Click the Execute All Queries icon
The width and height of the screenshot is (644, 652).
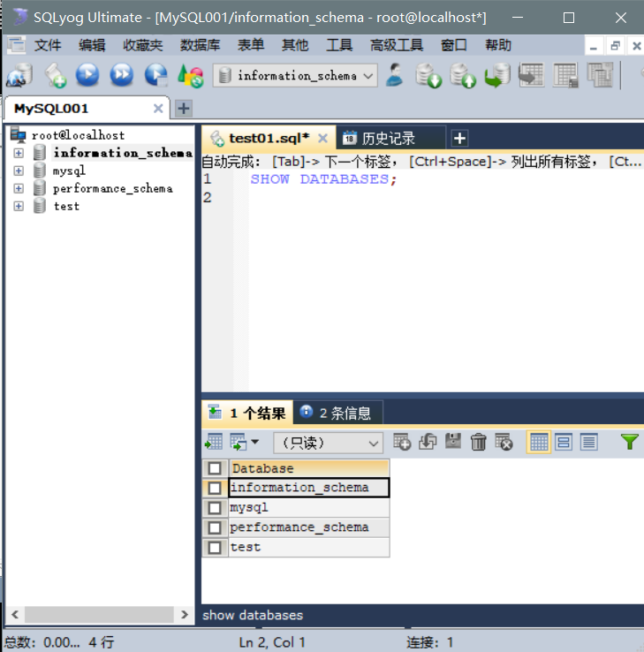pos(121,75)
